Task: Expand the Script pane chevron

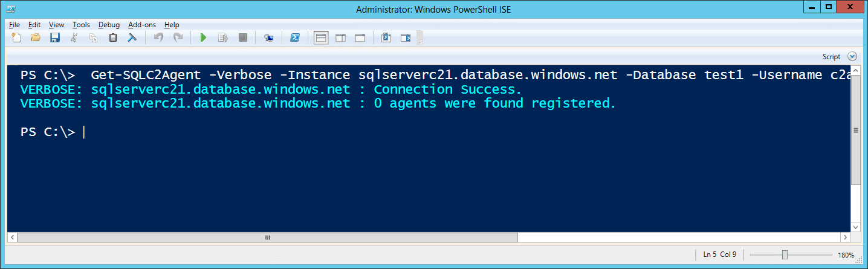Action: click(852, 56)
